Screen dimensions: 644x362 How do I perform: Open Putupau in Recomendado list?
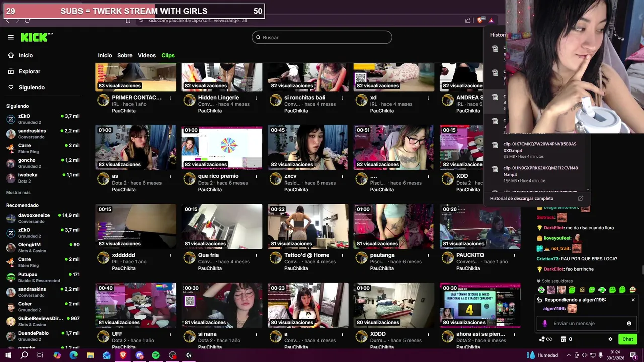pyautogui.click(x=43, y=278)
